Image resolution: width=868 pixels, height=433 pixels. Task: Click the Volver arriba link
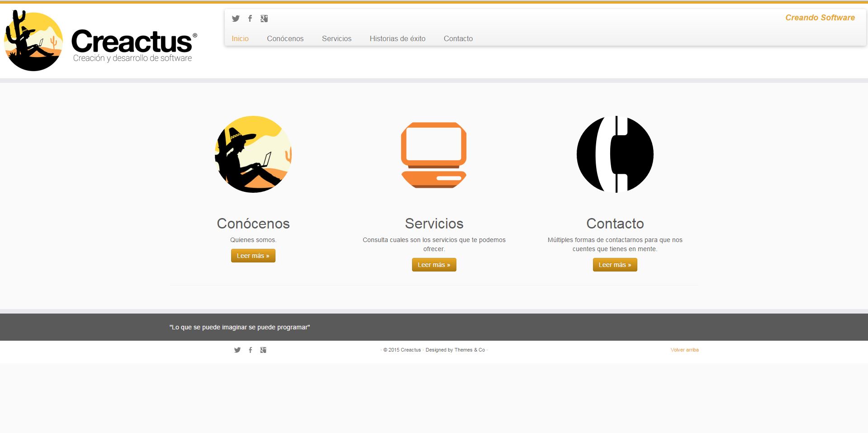click(684, 350)
